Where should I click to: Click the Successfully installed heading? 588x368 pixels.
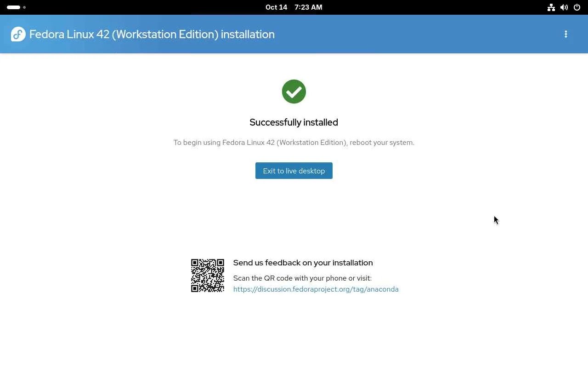tap(294, 122)
